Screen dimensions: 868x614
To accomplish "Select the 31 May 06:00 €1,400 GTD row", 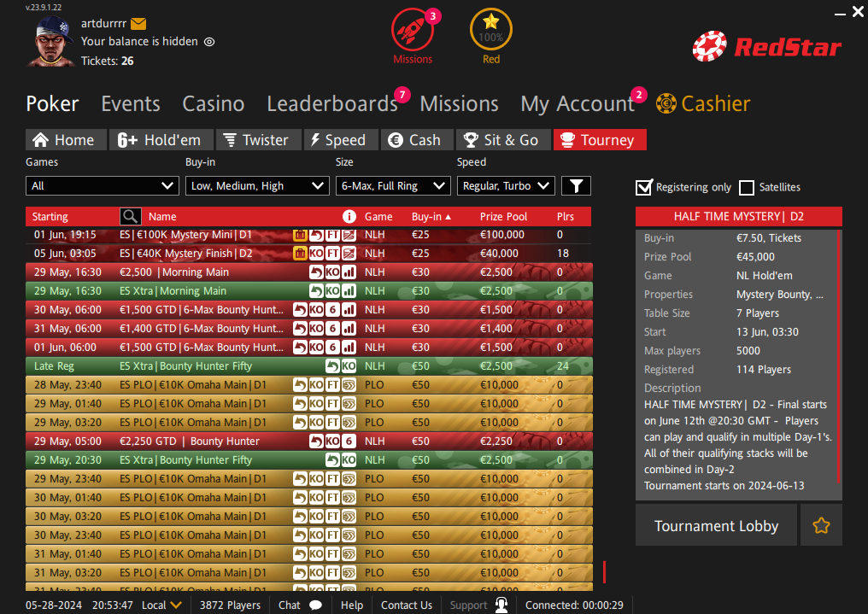I will click(x=309, y=329).
